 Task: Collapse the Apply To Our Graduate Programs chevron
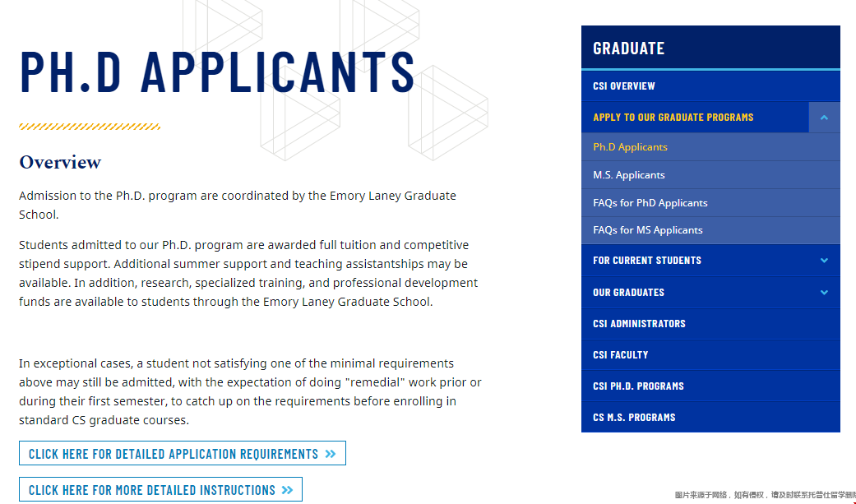click(x=824, y=118)
